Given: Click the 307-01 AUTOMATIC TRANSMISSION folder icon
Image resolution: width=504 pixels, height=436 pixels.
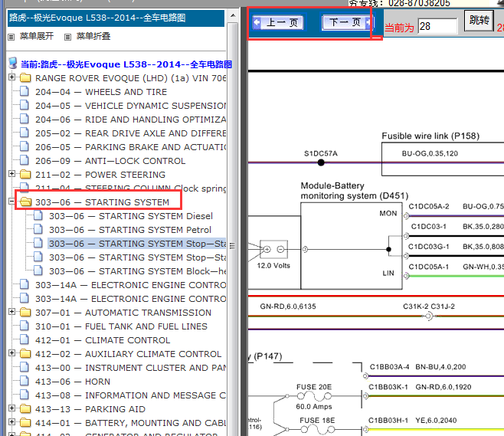Looking at the screenshot, I should coord(25,312).
